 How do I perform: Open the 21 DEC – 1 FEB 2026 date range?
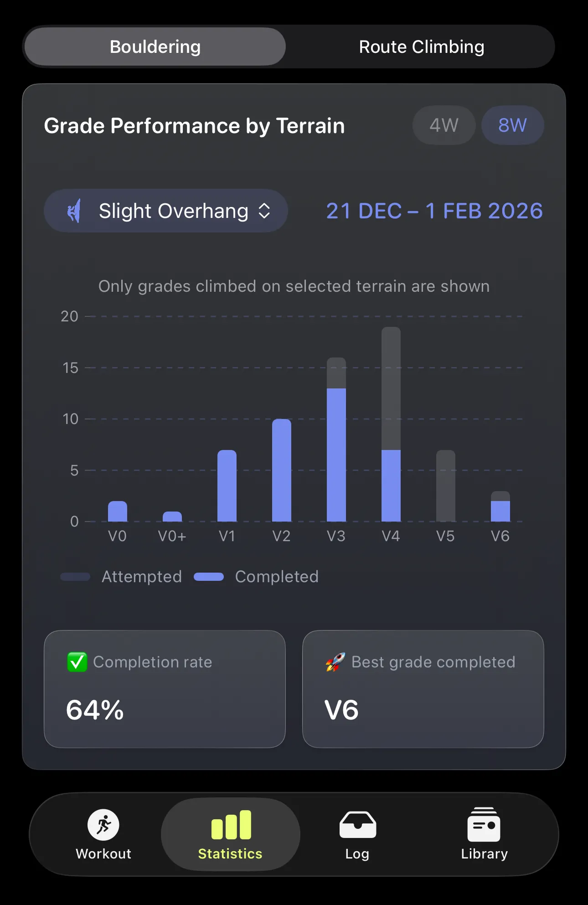[x=434, y=211]
